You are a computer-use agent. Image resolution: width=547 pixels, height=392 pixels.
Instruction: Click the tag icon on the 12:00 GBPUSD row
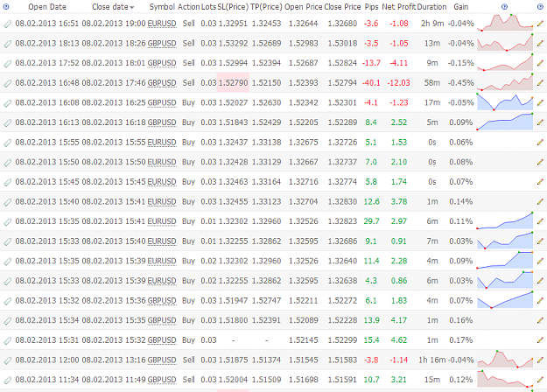7,360
